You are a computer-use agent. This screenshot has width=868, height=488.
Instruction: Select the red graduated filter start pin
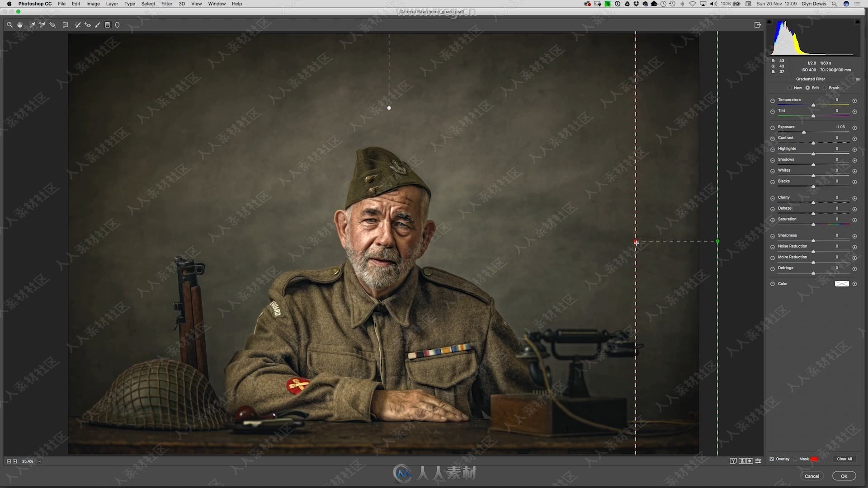(636, 243)
